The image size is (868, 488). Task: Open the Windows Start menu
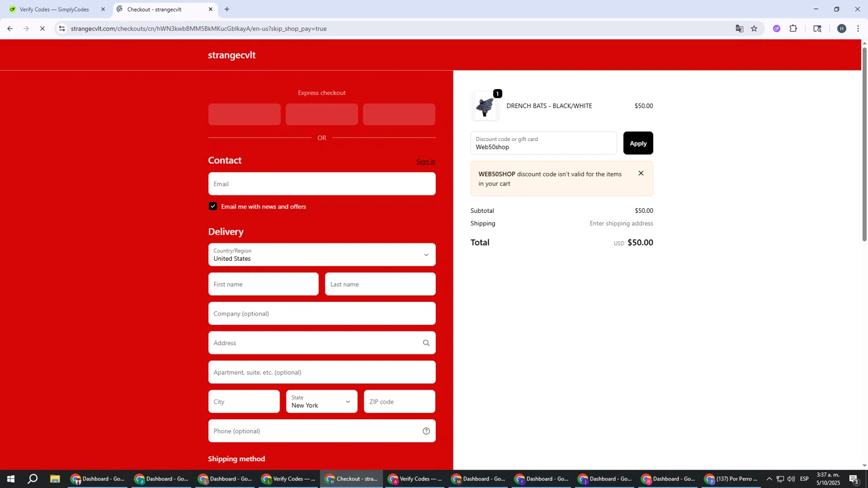[x=10, y=479]
